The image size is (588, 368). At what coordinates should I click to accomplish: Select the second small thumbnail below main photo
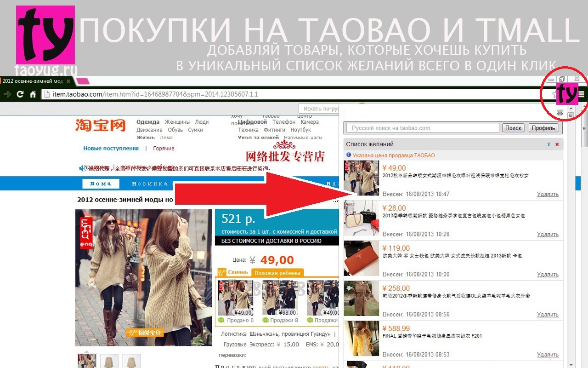[109, 361]
